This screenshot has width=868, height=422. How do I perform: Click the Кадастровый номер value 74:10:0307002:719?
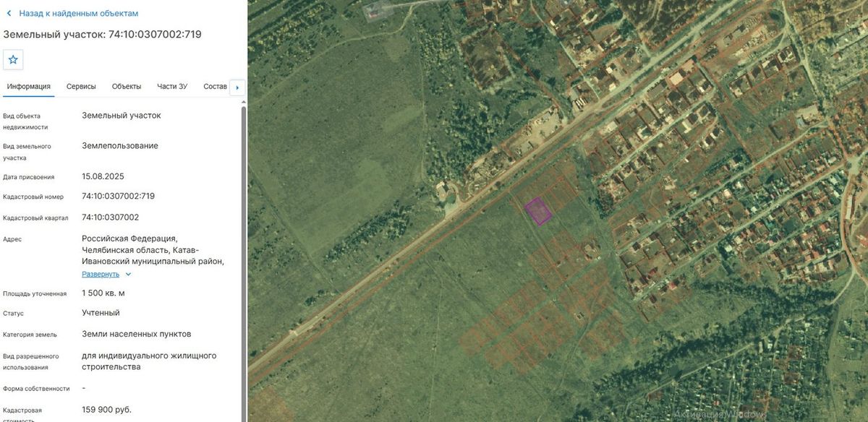pos(119,196)
